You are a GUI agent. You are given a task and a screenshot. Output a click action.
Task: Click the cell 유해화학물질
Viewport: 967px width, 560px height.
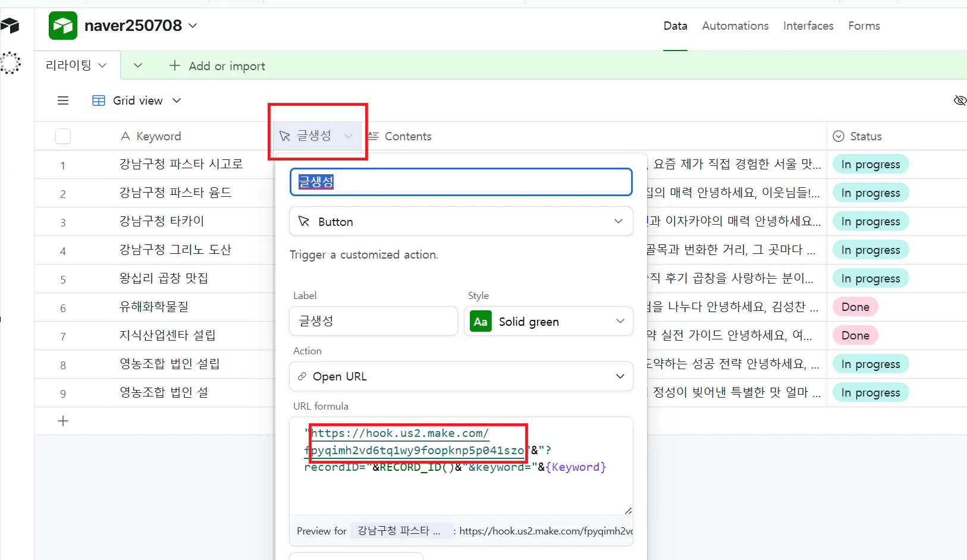click(x=153, y=307)
